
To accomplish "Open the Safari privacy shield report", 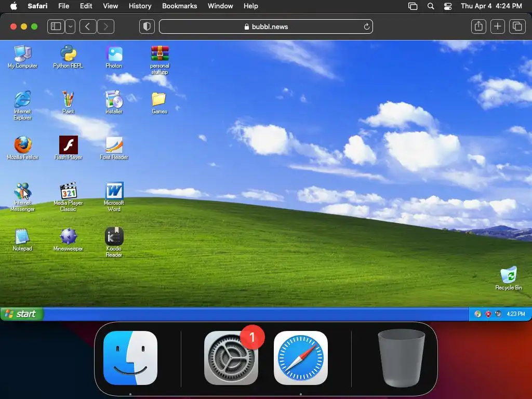I will point(147,26).
